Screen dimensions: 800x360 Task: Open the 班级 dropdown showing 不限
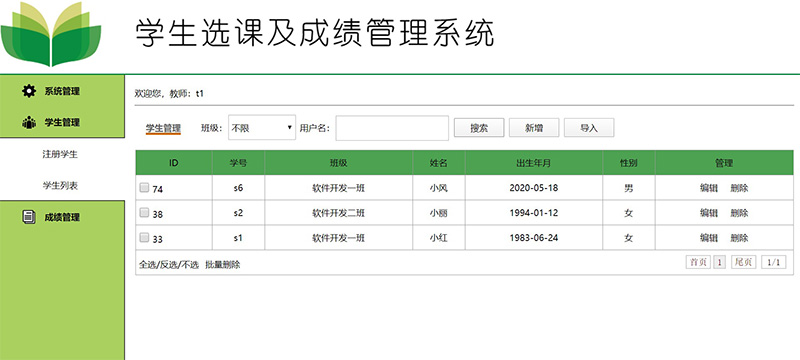point(262,127)
